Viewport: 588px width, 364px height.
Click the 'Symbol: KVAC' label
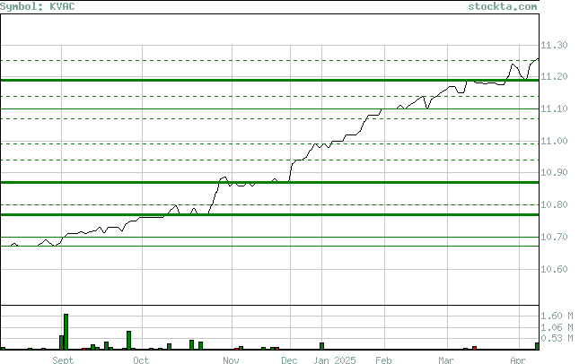click(37, 7)
